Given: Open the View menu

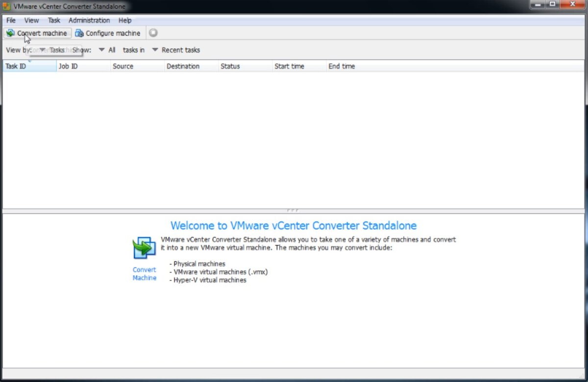Looking at the screenshot, I should [x=31, y=21].
